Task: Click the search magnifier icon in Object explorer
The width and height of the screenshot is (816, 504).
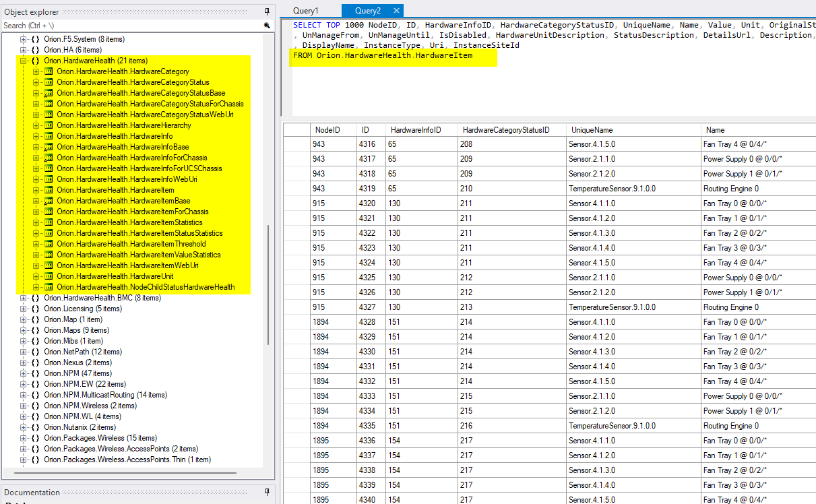Action: click(x=267, y=26)
